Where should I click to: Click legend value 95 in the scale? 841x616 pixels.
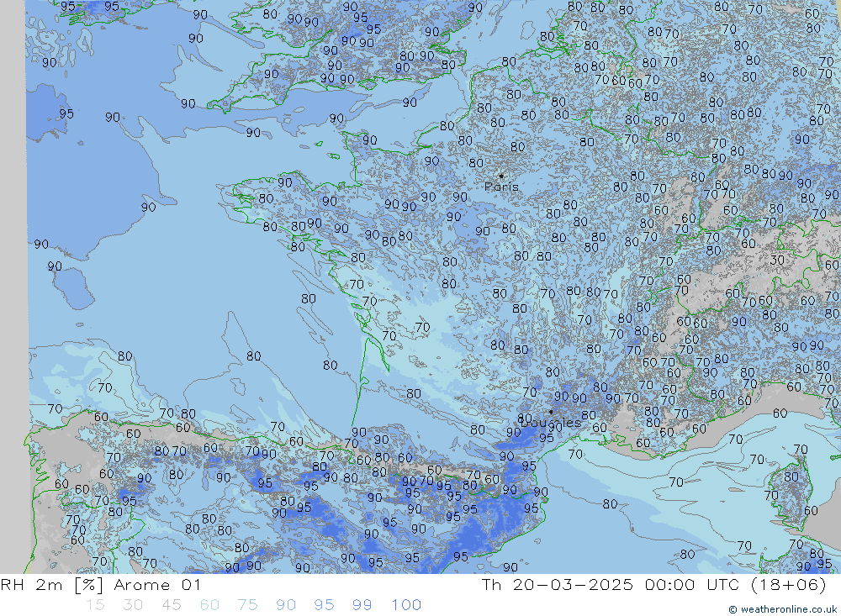tap(324, 605)
